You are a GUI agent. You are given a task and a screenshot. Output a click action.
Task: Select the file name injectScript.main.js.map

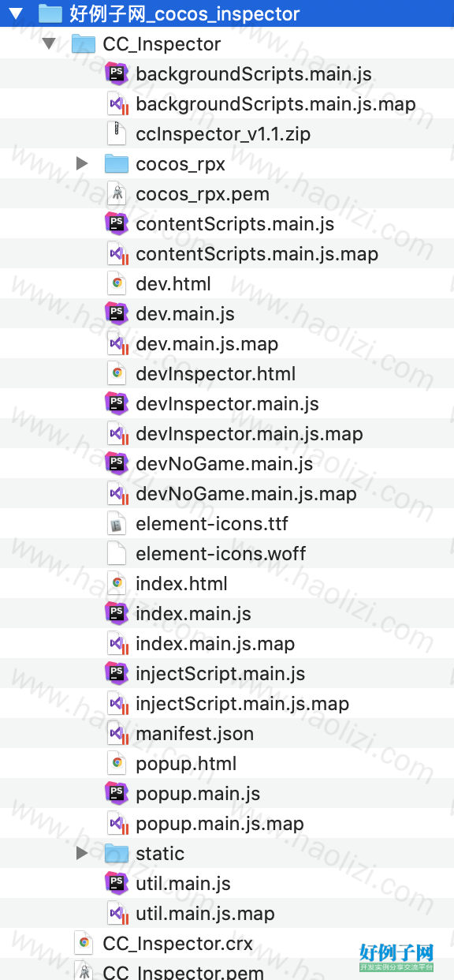pos(242,704)
